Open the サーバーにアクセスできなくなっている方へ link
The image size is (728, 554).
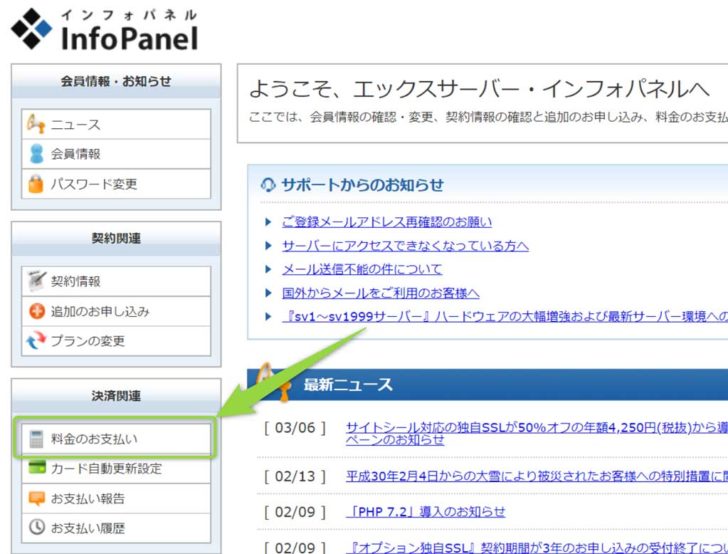(404, 246)
